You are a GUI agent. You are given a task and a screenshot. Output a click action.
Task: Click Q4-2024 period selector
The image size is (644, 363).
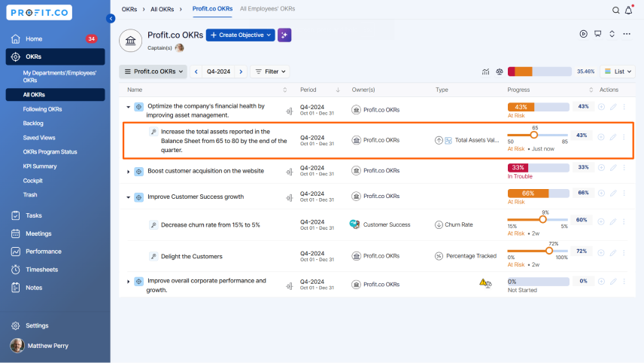[x=218, y=72]
